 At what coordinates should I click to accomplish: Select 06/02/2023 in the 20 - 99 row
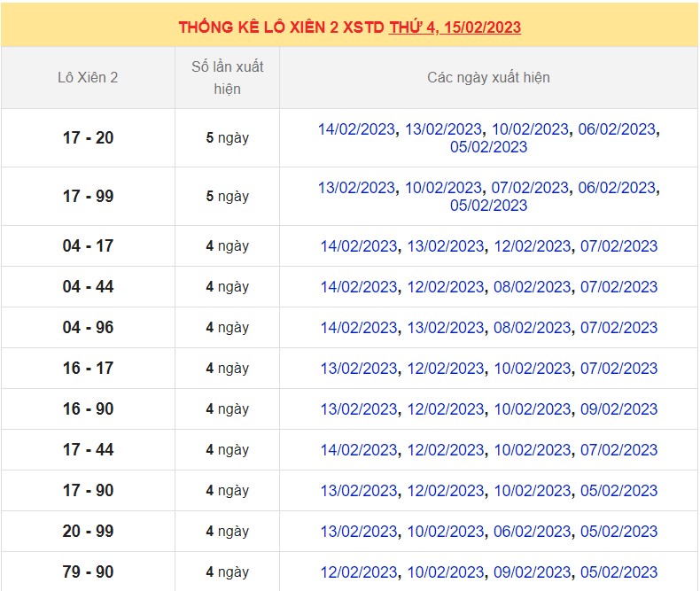point(533,532)
